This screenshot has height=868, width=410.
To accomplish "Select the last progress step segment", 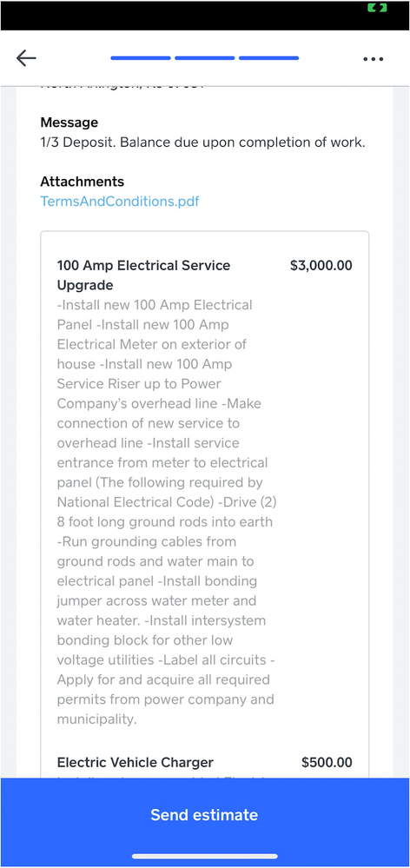I will pyautogui.click(x=269, y=58).
